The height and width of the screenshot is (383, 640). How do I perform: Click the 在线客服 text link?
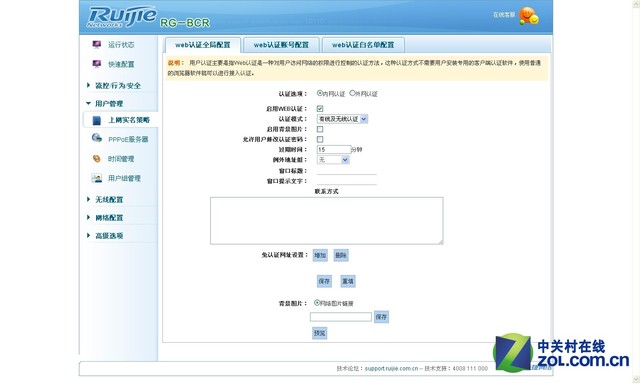pos(504,15)
